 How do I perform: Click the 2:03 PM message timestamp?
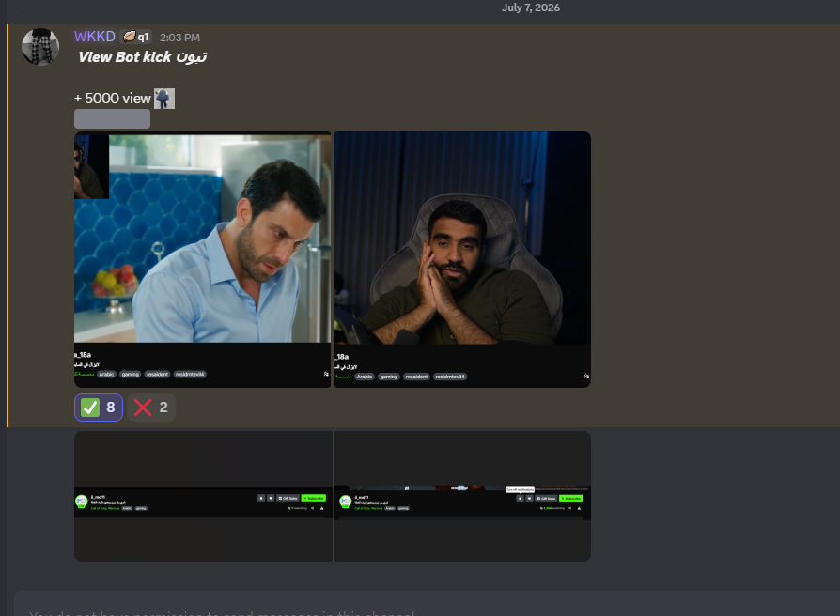(180, 38)
